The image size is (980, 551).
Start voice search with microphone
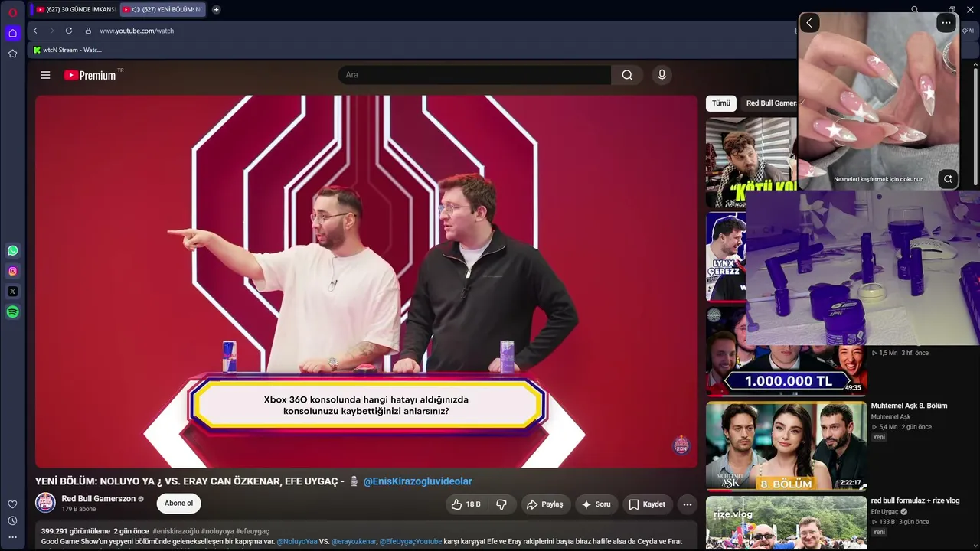pos(661,75)
